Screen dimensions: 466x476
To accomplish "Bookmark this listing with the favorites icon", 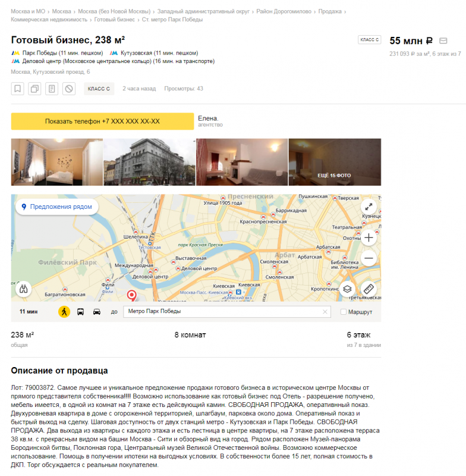I will [18, 89].
